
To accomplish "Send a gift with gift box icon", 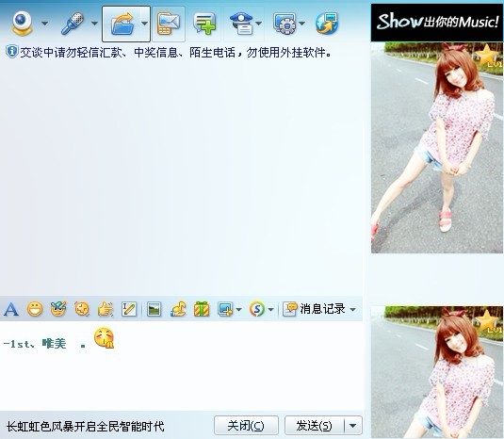I will tap(202, 309).
